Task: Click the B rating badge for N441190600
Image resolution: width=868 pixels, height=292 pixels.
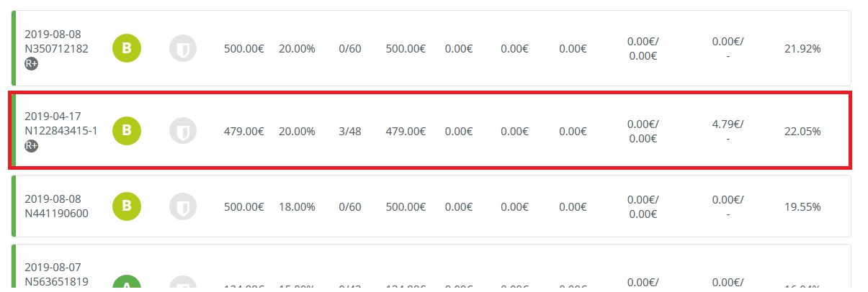Action: pos(127,206)
